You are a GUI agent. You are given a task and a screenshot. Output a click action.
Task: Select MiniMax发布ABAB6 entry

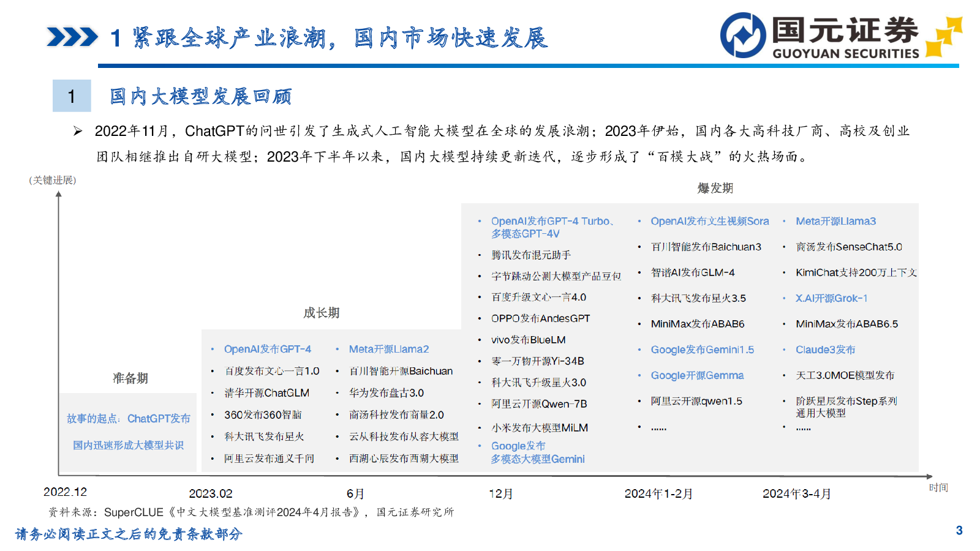[x=698, y=324]
